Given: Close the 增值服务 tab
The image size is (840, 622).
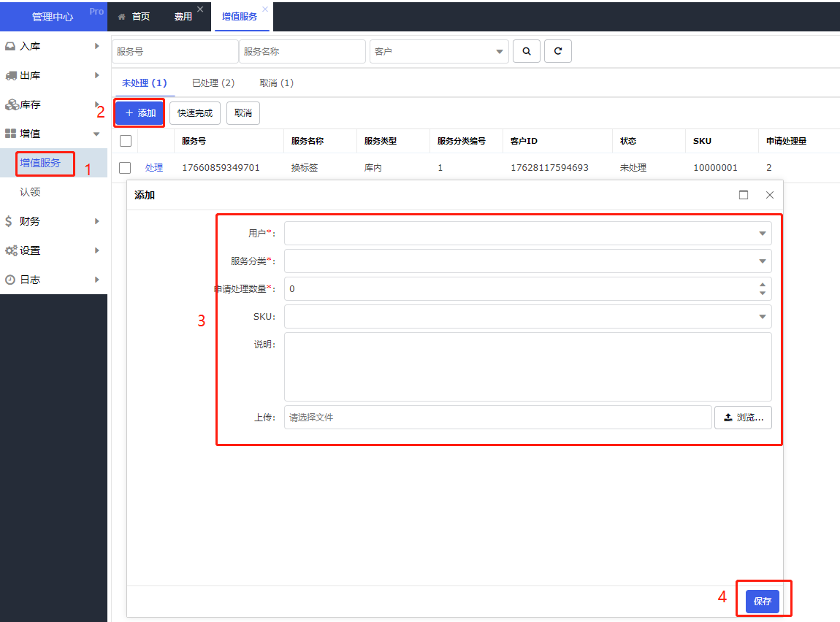Looking at the screenshot, I should click(x=264, y=9).
